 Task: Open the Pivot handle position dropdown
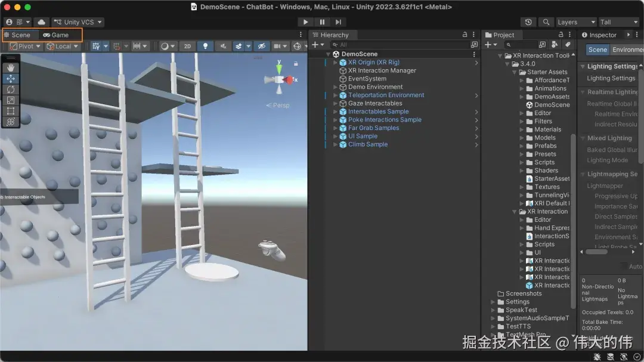25,47
